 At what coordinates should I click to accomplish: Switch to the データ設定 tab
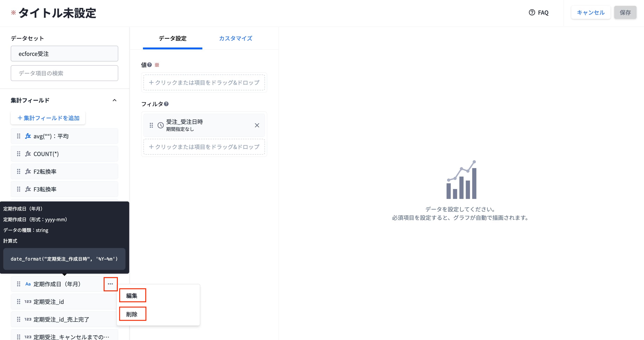tap(173, 38)
